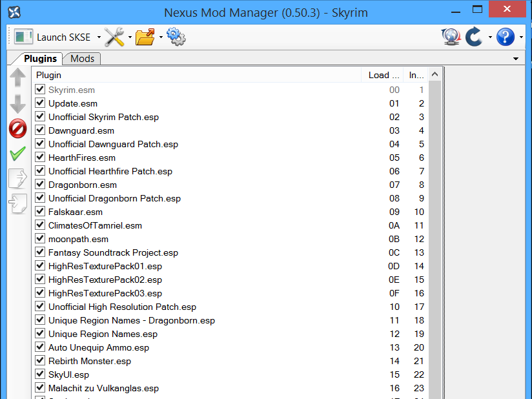Click the open folder icon in toolbar
The width and height of the screenshot is (532, 399).
point(145,37)
